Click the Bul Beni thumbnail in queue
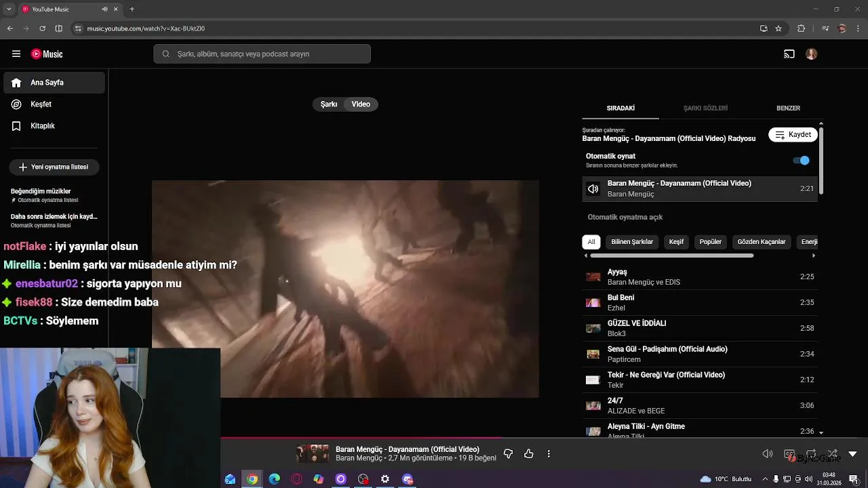Image resolution: width=868 pixels, height=488 pixels. coord(593,302)
